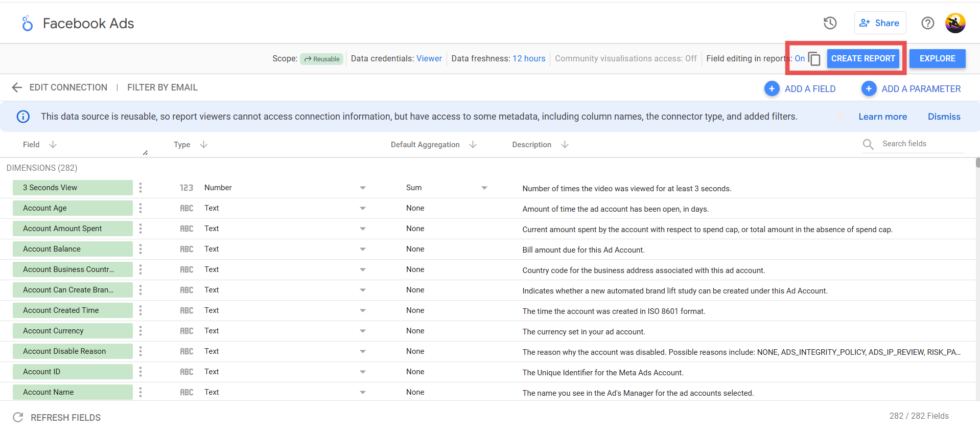This screenshot has width=980, height=430.
Task: Click the info icon in the banner
Action: 23,117
